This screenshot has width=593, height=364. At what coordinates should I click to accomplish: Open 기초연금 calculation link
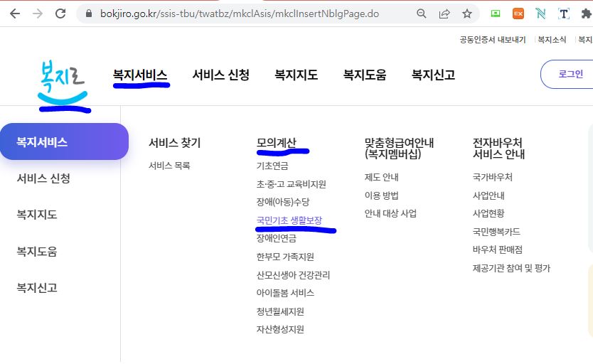click(x=272, y=166)
